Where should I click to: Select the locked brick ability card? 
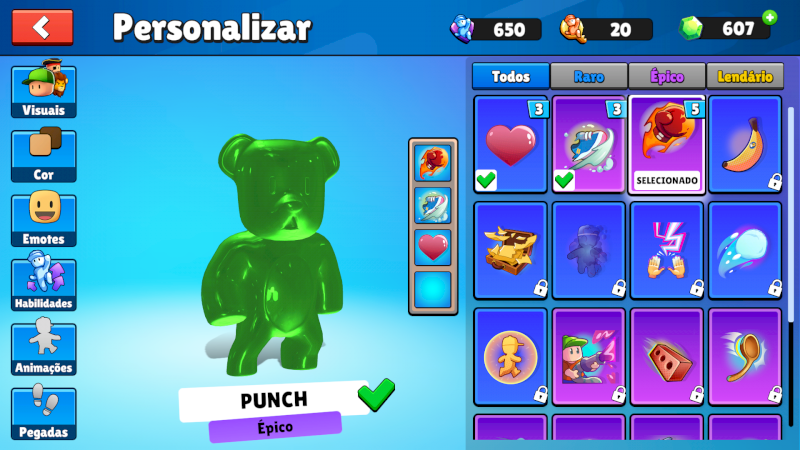tap(667, 357)
